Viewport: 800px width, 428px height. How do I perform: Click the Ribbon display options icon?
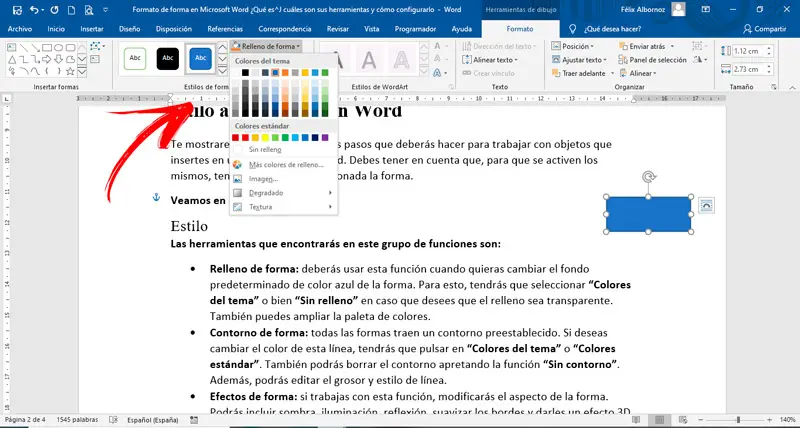pyautogui.click(x=706, y=10)
